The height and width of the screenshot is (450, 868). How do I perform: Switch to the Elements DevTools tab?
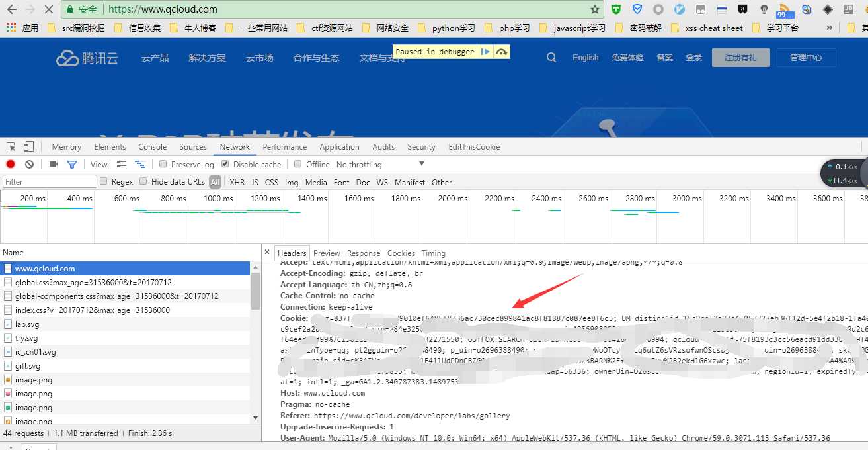(110, 147)
